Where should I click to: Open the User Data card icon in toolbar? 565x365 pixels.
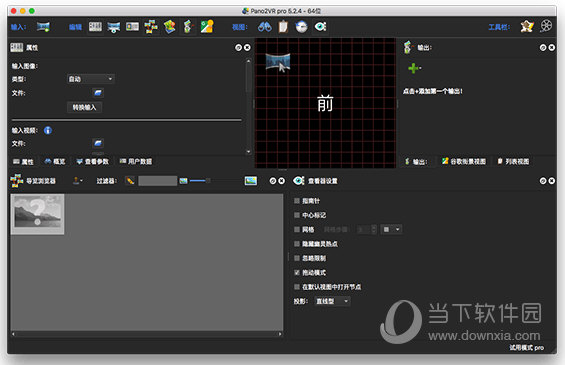click(x=132, y=27)
